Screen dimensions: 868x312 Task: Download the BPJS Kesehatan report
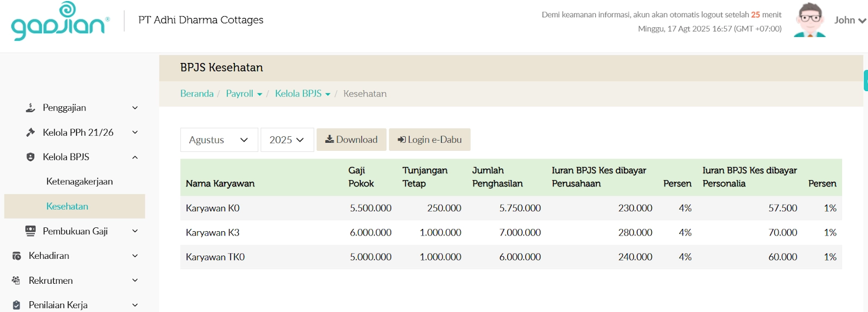tap(351, 139)
